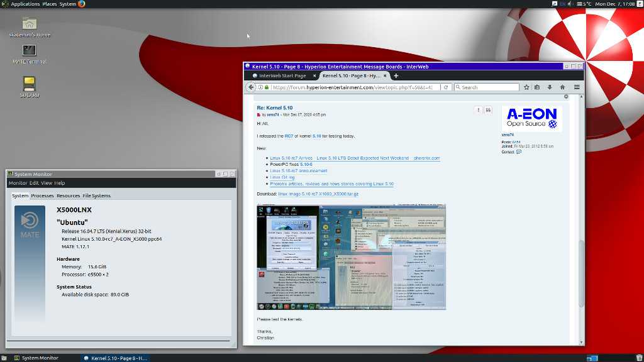
Task: Open the clock showing Mon Dec 7, 17:08
Action: 615,4
